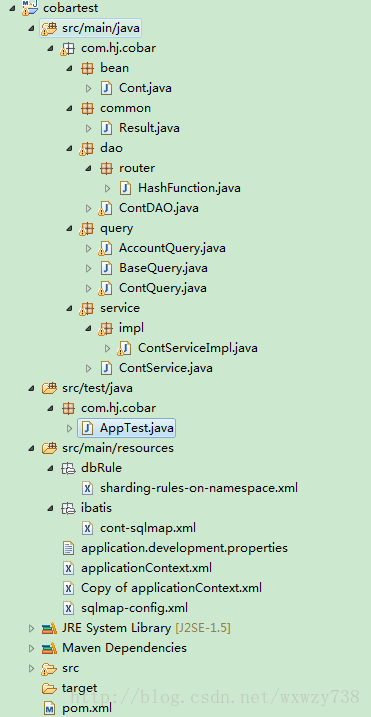Click the cobartest Maven project icon

click(30, 8)
